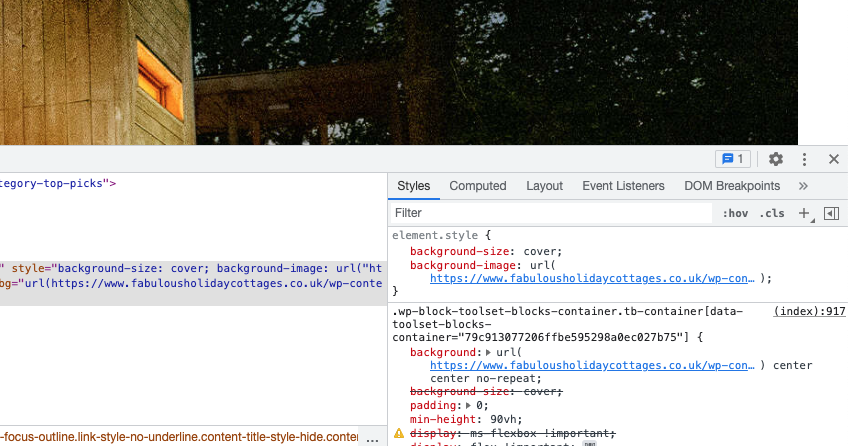Viewport: 848px width, 446px height.
Task: Open the DOM Breakpoints tab
Action: tap(732, 186)
